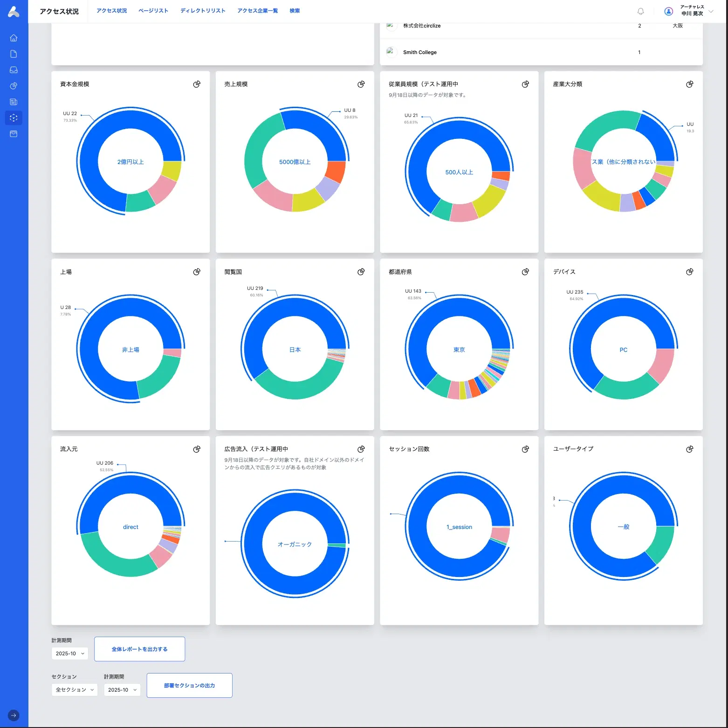This screenshot has width=728, height=728.
Task: Click the newspaper icon in the sidebar
Action: (14, 102)
